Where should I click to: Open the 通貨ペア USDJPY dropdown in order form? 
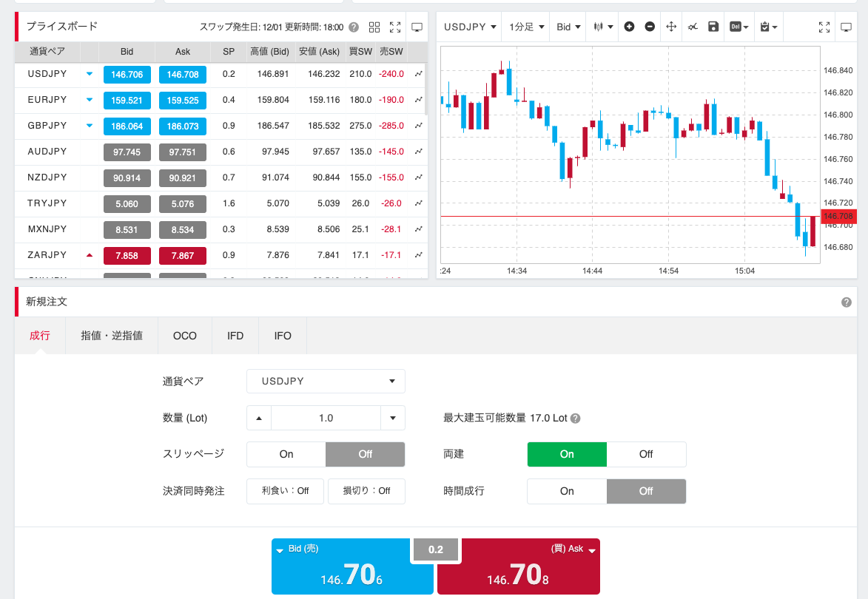point(326,382)
